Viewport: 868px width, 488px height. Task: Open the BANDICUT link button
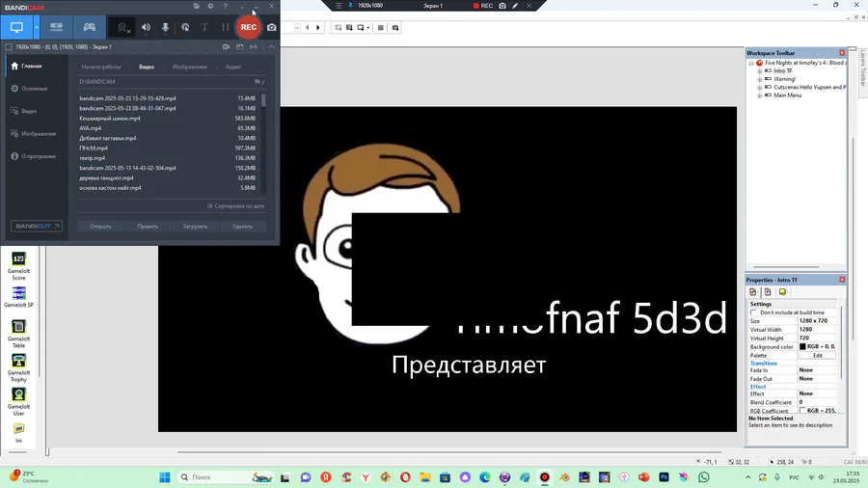click(37, 227)
